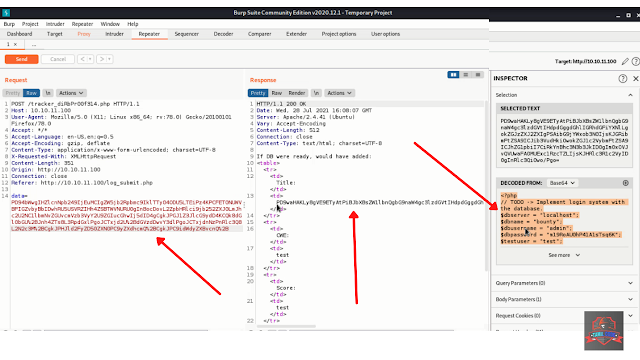Select Repeater request tab 1

pos(8,44)
